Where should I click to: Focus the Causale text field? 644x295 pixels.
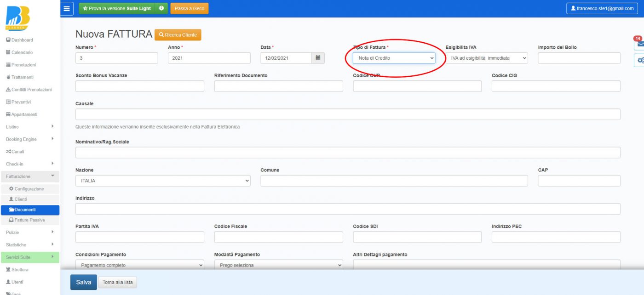[348, 114]
